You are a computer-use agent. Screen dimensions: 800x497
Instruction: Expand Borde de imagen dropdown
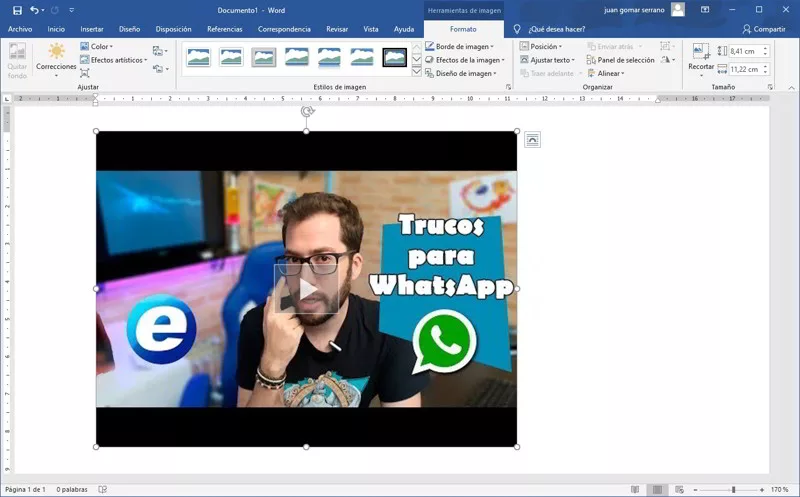466,46
